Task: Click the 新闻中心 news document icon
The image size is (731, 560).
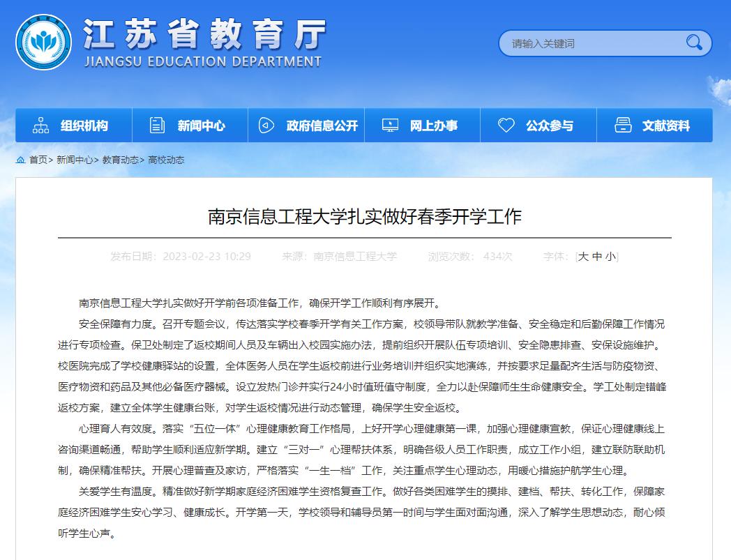Action: [x=156, y=124]
